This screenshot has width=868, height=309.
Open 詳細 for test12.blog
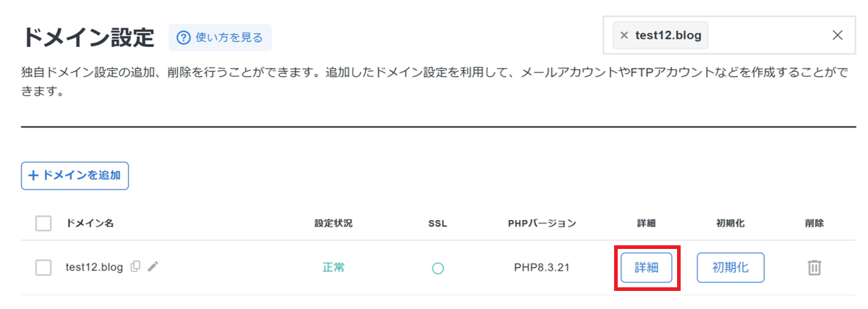(647, 268)
